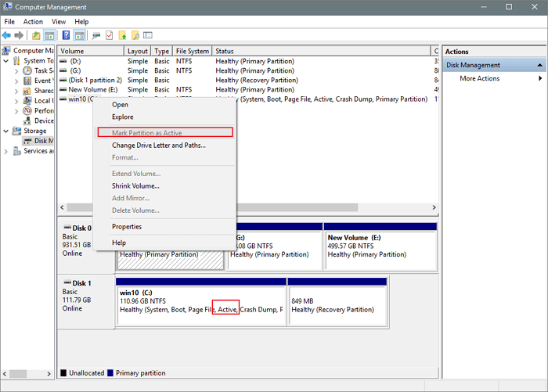Collapse the Storage tree node
548x392 pixels.
click(x=7, y=131)
